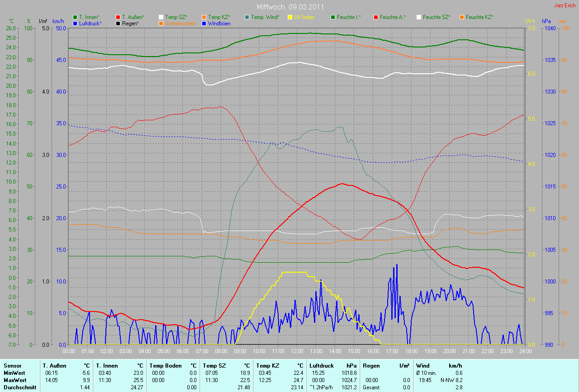The width and height of the screenshot is (579, 392).
Task: Click the chart title 'Mittwoch, 09.03.2011'
Action: pos(290,7)
